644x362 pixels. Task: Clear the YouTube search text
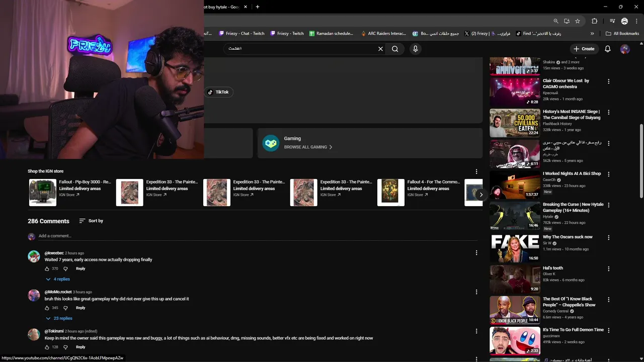pos(380,49)
